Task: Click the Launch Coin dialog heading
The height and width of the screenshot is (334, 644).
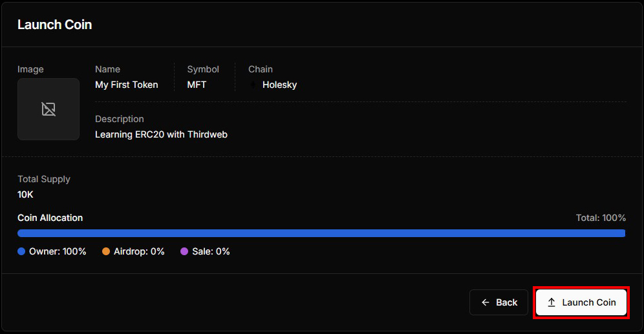Action: click(55, 25)
